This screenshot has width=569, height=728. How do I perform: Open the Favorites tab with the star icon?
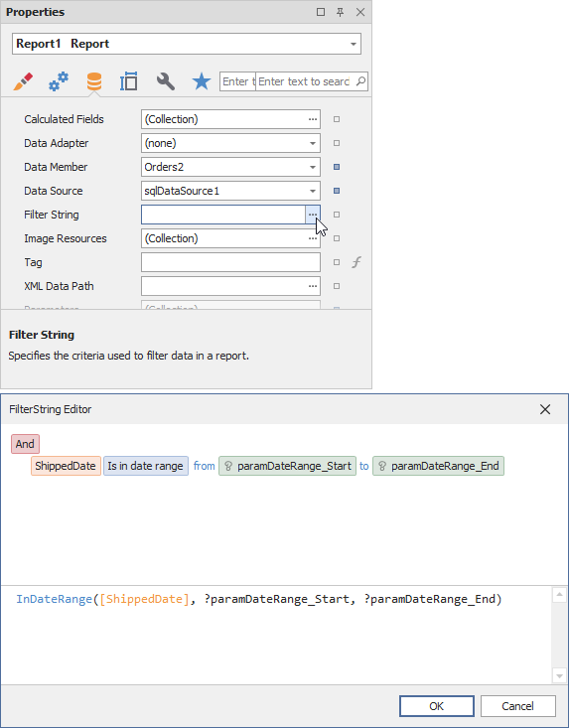pos(202,81)
